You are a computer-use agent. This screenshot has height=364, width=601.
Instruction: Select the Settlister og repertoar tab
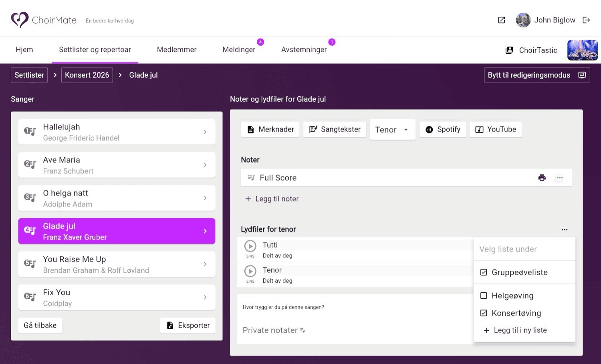pos(95,50)
